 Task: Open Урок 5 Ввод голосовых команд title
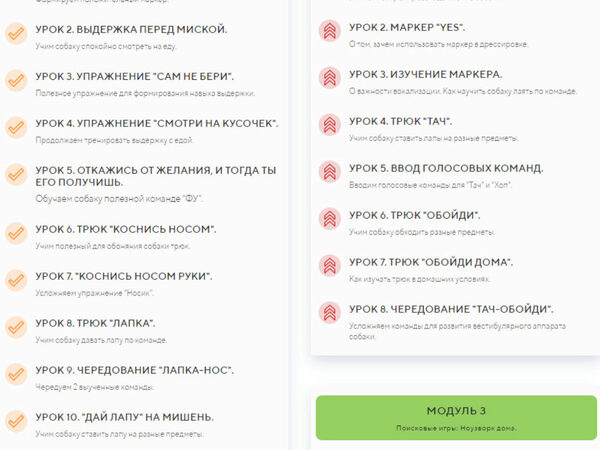tap(446, 168)
